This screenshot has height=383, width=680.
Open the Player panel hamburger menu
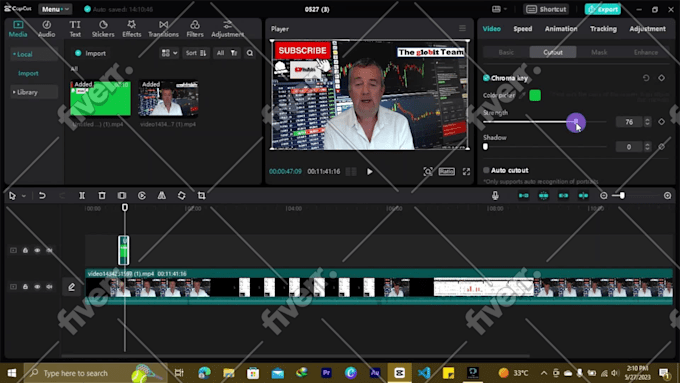[x=462, y=28]
